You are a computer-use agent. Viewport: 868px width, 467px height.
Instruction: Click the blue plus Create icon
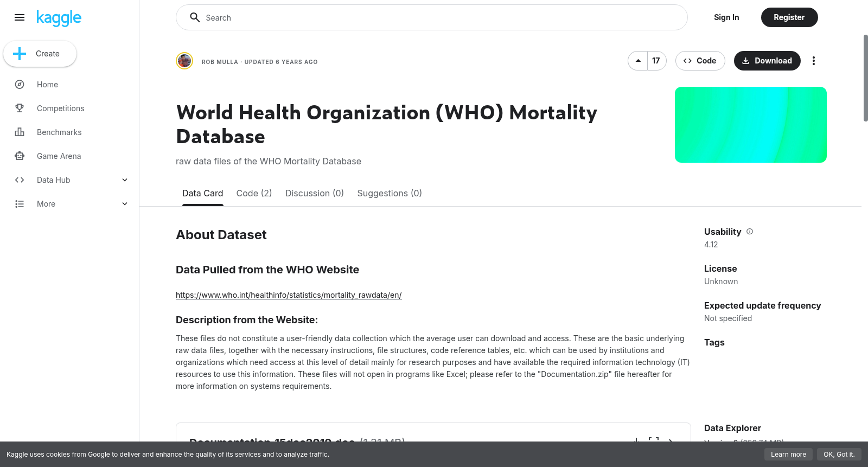pos(20,54)
